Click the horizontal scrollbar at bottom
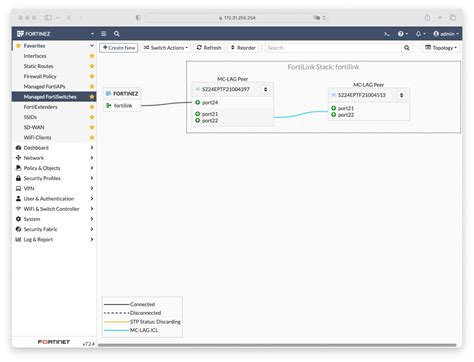The width and height of the screenshot is (474, 362). (x=277, y=345)
